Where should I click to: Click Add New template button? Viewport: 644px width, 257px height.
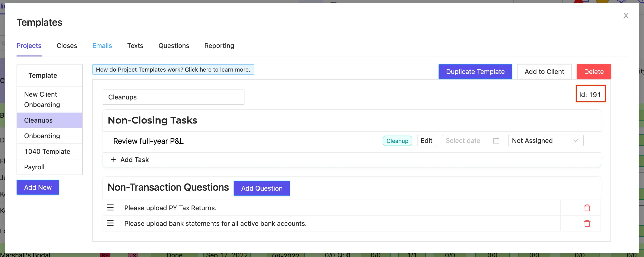click(x=38, y=187)
